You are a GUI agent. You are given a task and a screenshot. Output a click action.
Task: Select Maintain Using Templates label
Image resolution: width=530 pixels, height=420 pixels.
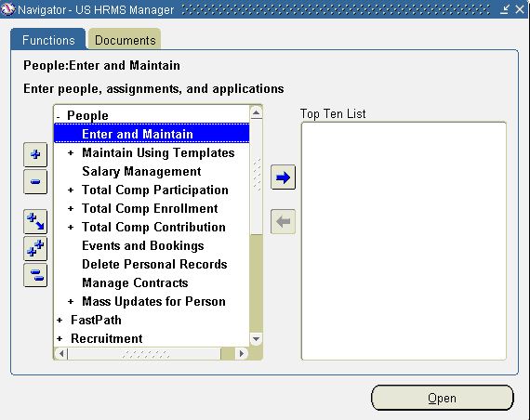click(158, 152)
